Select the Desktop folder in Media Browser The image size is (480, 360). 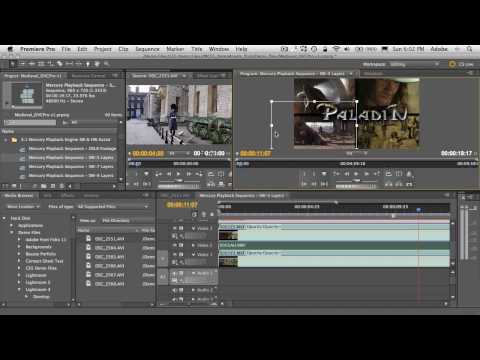pyautogui.click(x=41, y=296)
